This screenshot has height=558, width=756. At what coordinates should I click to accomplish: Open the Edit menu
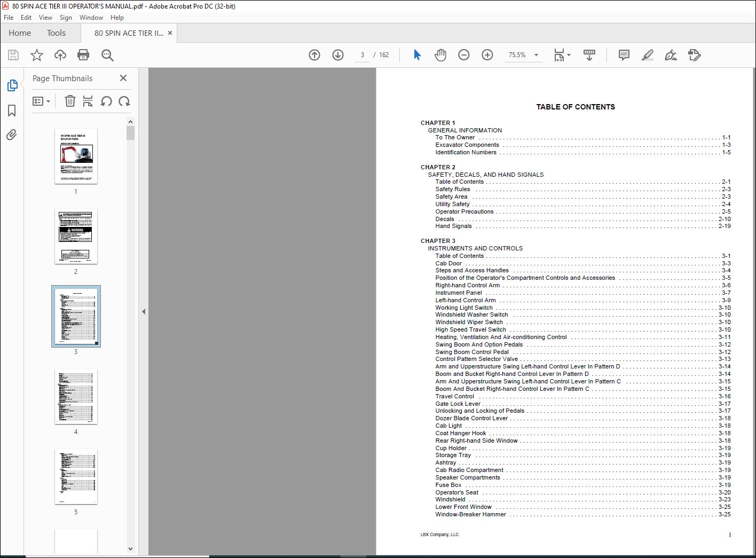tap(26, 18)
